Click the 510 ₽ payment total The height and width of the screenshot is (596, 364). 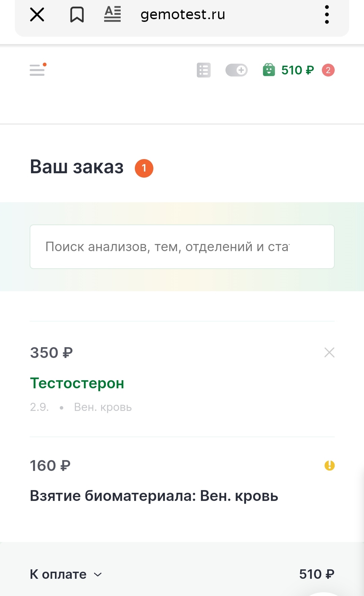316,574
